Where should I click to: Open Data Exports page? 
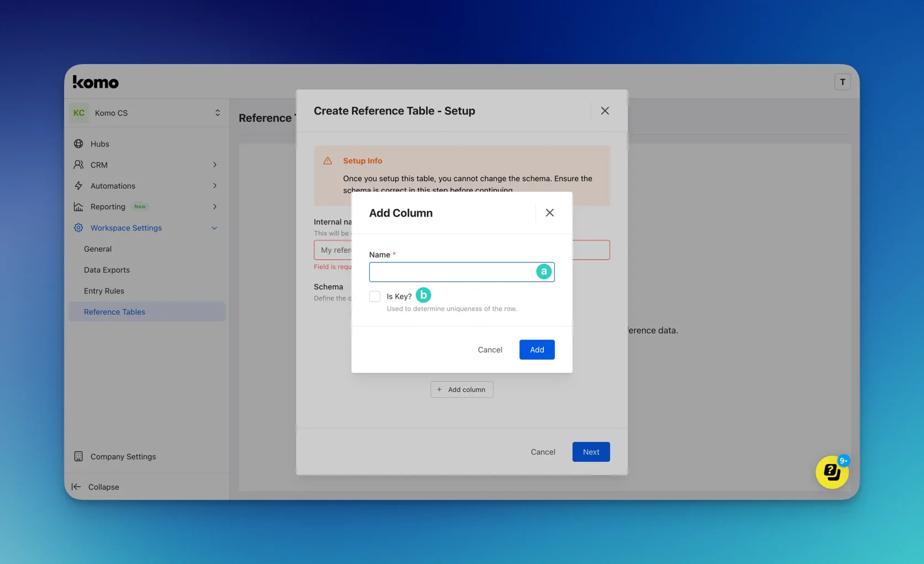147,270
